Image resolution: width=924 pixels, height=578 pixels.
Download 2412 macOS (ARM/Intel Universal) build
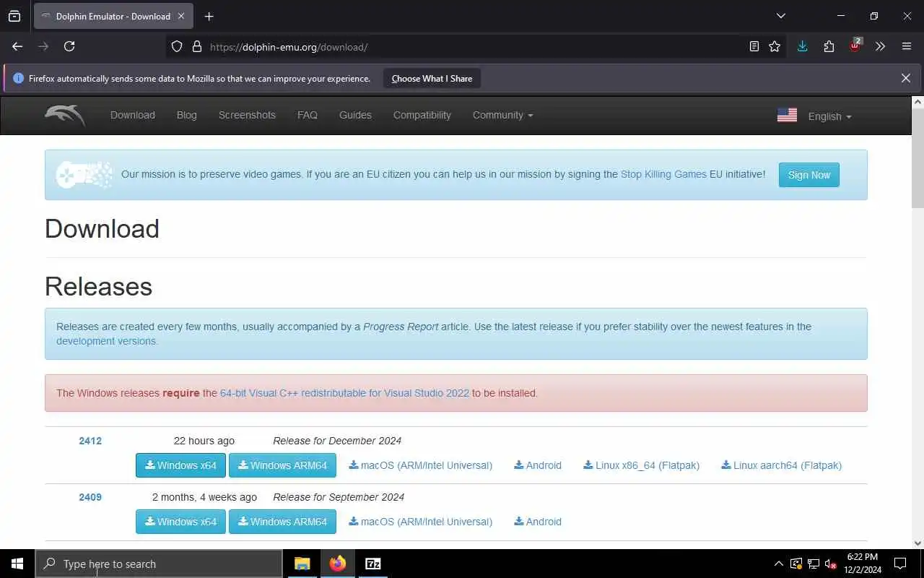[x=421, y=465]
